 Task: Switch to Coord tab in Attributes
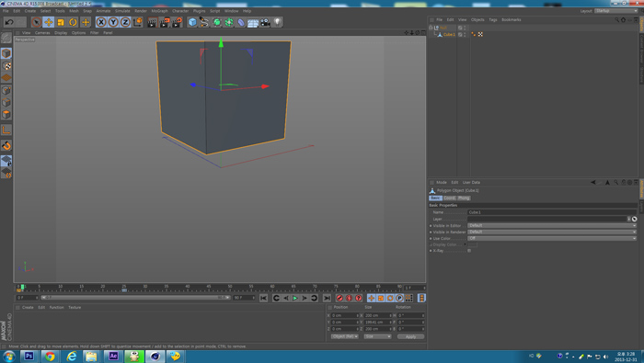449,198
